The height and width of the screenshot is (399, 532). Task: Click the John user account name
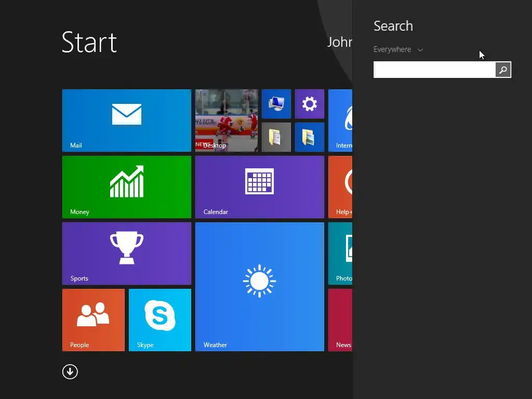point(340,42)
